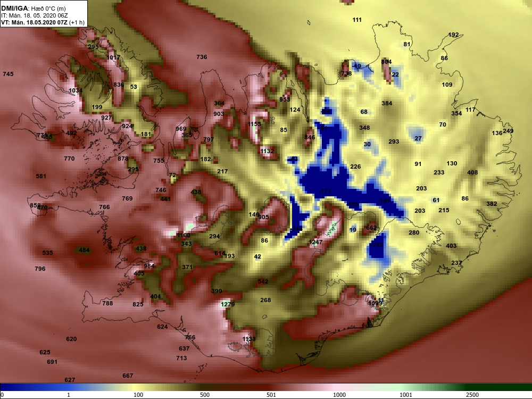Screen dimensions: 532x399
Task: Select the map value "1160"
Action: [184, 235]
